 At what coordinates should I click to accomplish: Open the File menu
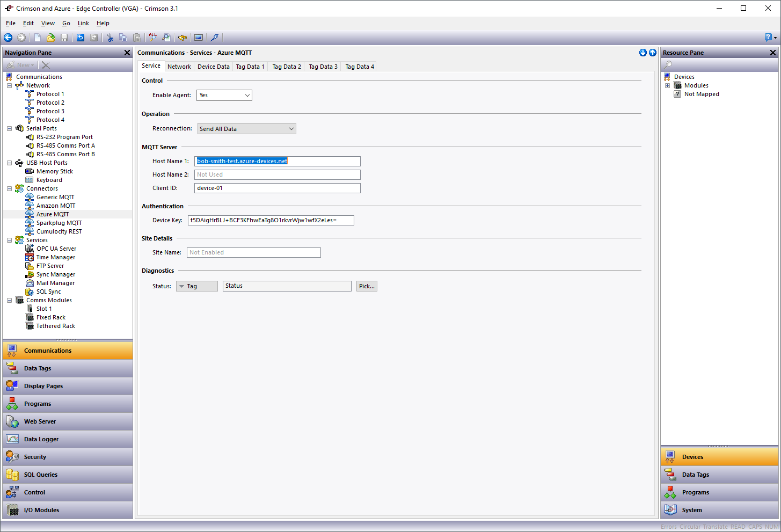tap(11, 23)
